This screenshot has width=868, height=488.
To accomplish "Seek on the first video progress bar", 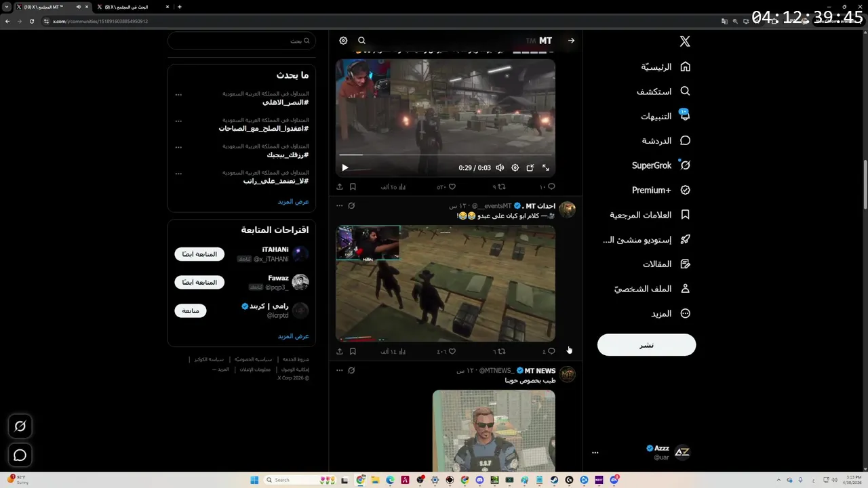I will (446, 155).
